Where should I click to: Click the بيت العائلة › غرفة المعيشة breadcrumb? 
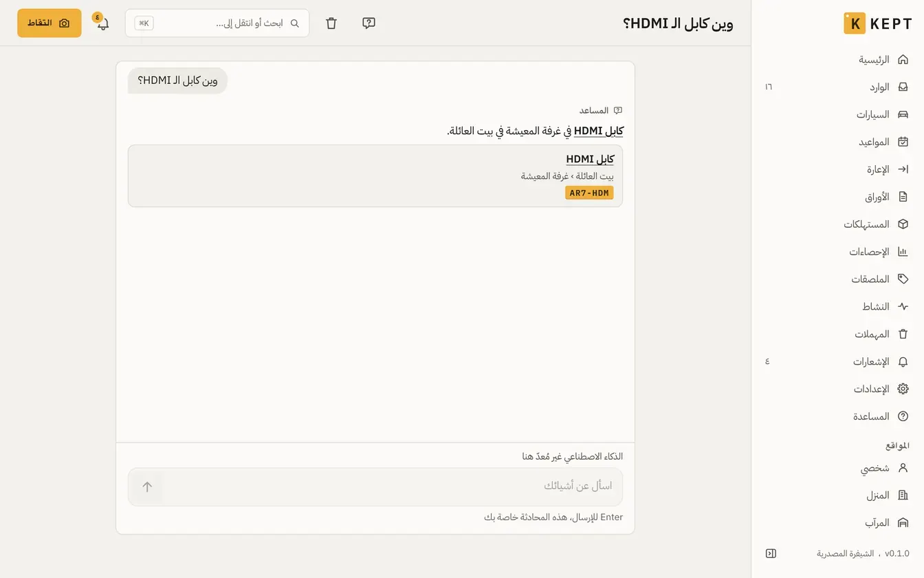click(567, 176)
